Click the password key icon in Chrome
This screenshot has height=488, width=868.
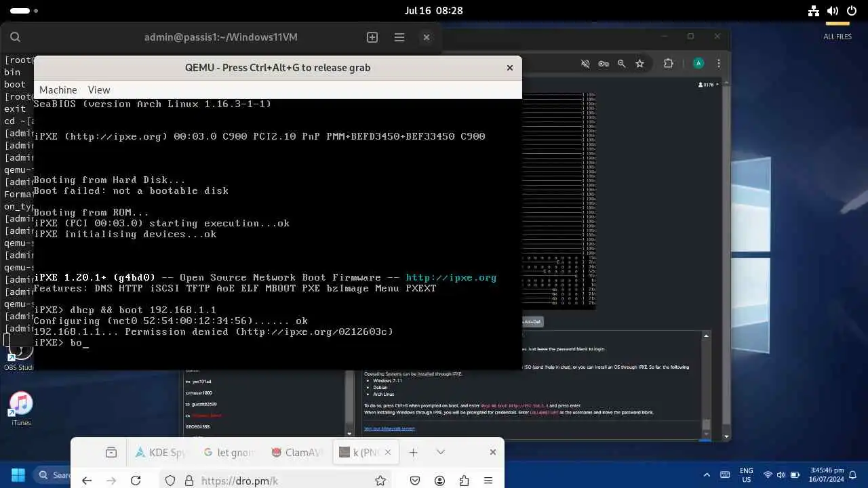[x=604, y=64]
